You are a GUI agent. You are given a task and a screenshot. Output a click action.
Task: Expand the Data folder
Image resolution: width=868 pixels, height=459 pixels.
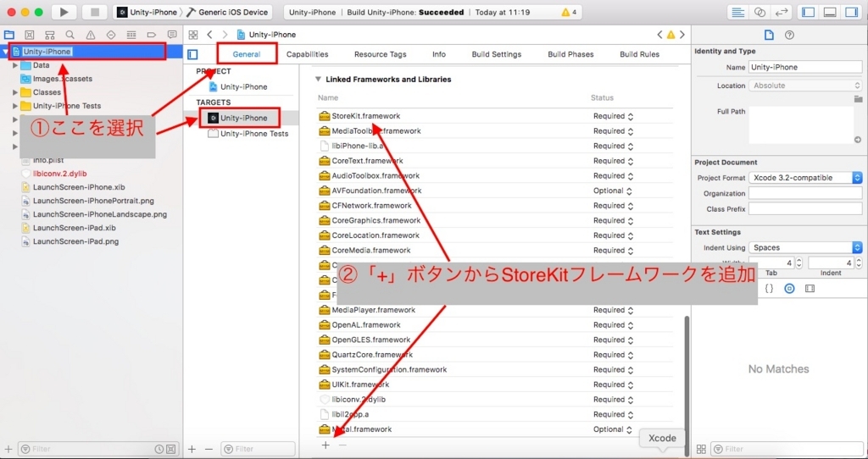(x=15, y=65)
